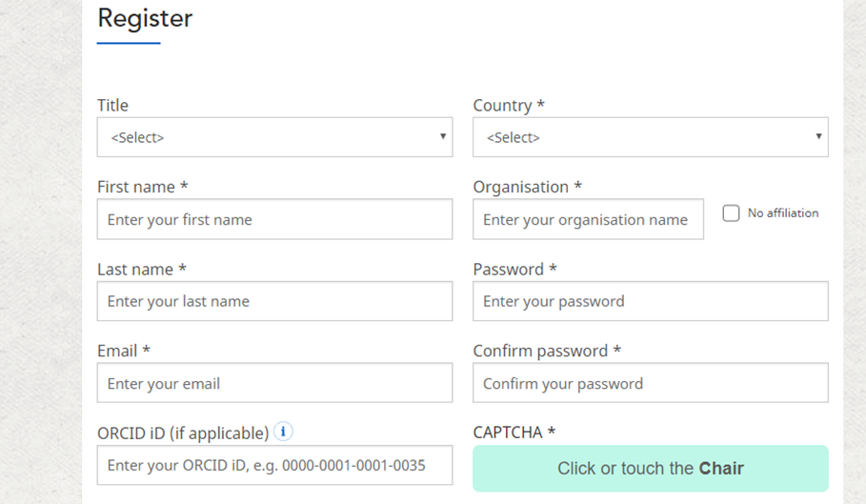Click the 'CAPTCHA *' label
Viewport: 866px width, 504px height.
(514, 433)
